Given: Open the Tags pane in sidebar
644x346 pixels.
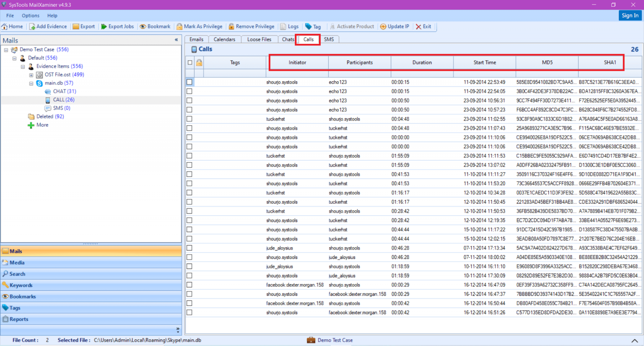Looking at the screenshot, I should coord(91,308).
